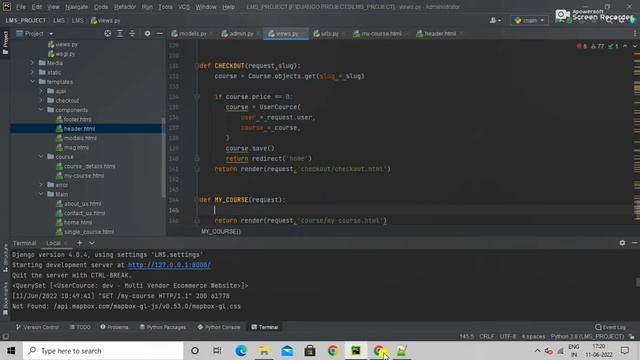The image size is (640, 360).
Task: Add a new terminal session with plus
Action: (x=80, y=243)
